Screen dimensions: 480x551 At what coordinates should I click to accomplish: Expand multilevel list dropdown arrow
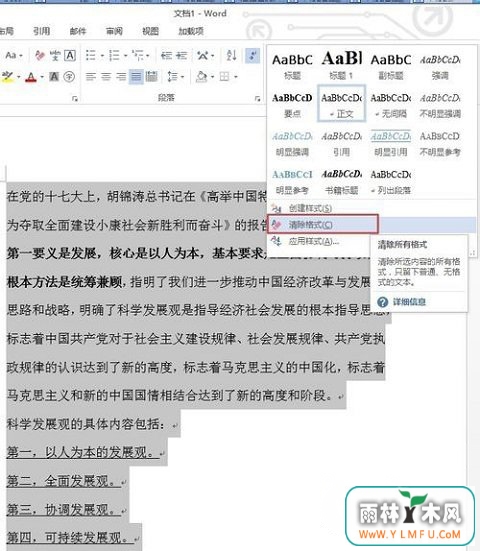pos(148,56)
